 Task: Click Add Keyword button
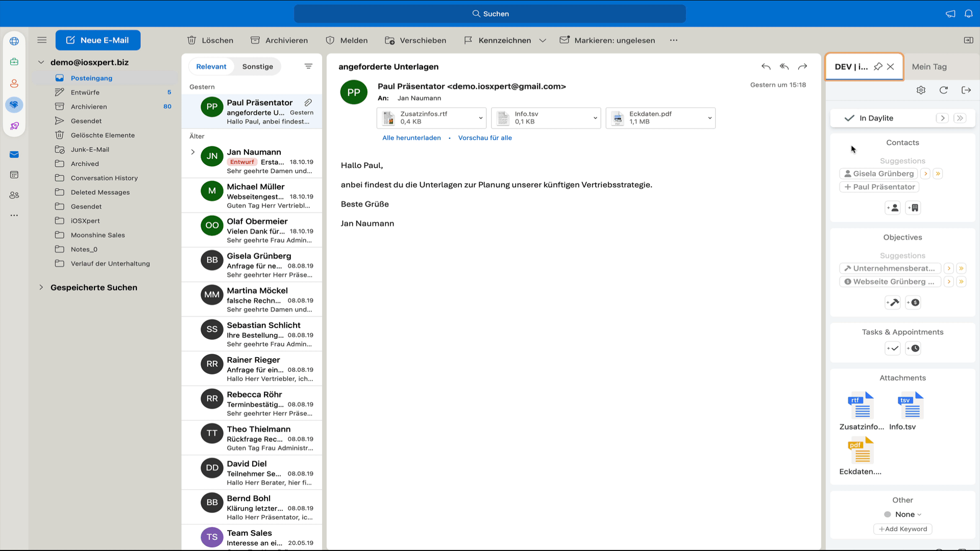(x=902, y=529)
